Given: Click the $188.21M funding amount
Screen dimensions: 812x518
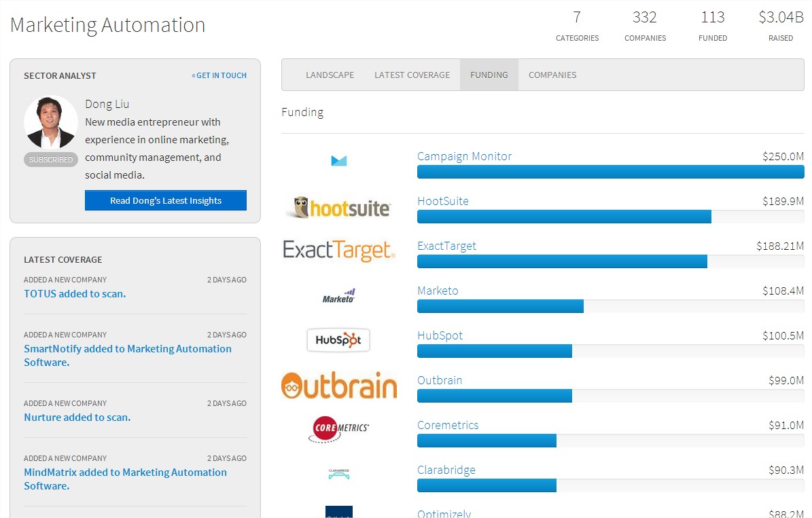Looking at the screenshot, I should coord(780,246).
